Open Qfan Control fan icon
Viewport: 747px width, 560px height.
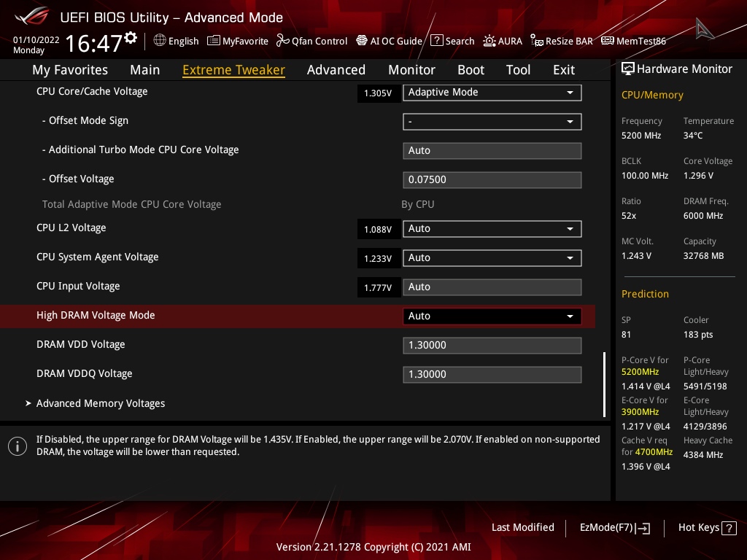click(x=283, y=41)
